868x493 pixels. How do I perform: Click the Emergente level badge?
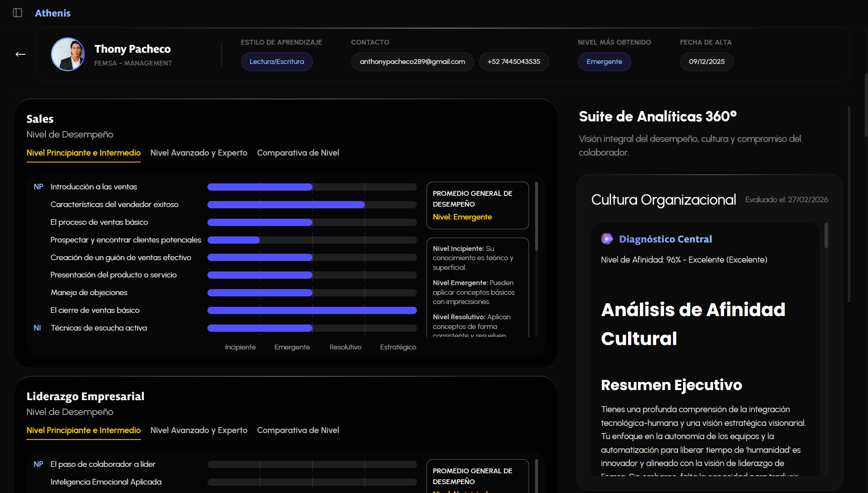point(604,62)
